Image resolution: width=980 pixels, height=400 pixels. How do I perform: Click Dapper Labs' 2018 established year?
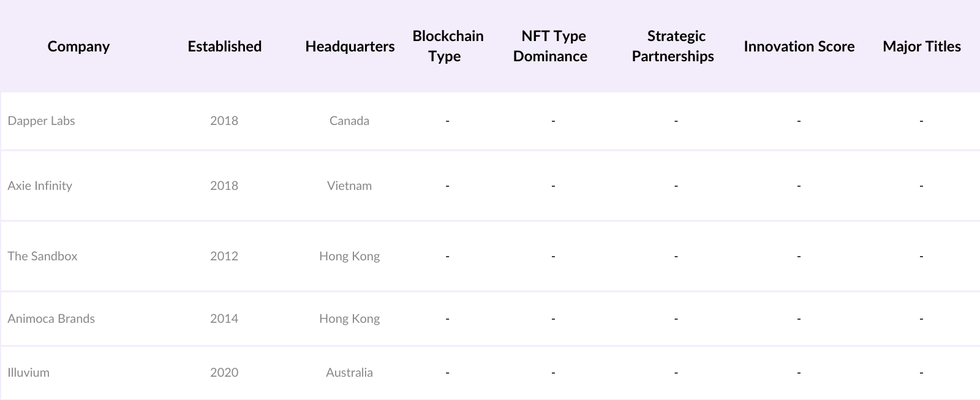coord(224,121)
